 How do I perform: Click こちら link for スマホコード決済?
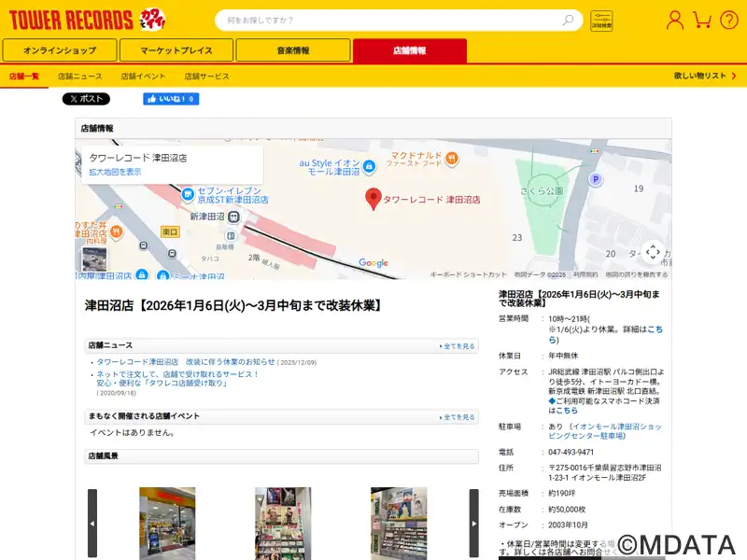coord(567,411)
